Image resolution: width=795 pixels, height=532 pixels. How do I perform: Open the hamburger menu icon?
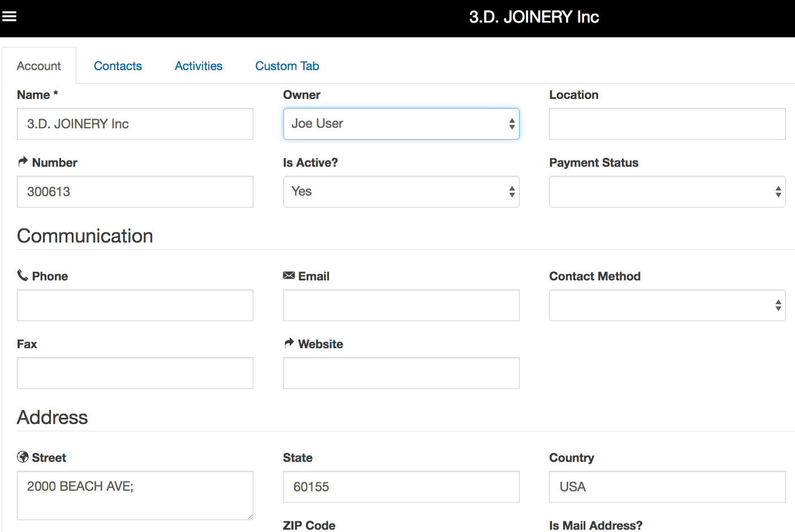(x=9, y=16)
